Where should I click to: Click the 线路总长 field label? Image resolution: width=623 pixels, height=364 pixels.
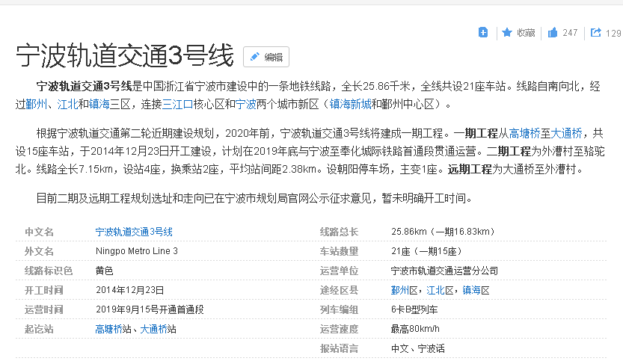point(339,232)
